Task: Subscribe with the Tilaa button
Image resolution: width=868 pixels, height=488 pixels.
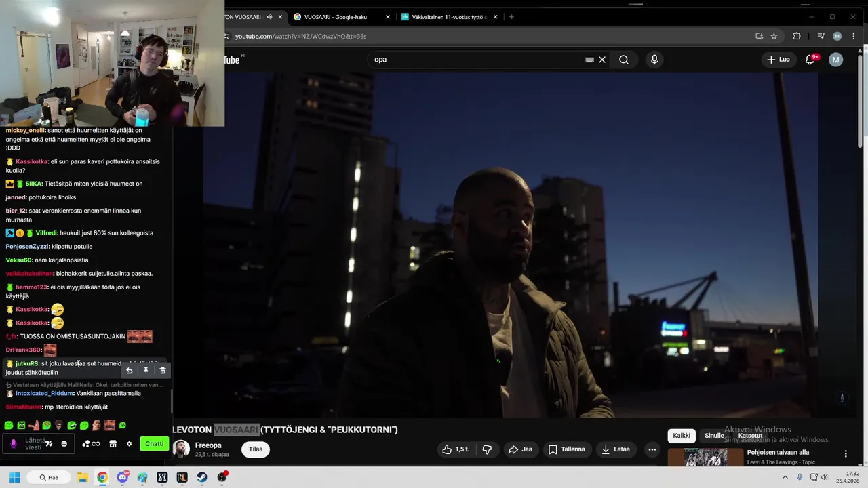Action: pyautogui.click(x=256, y=449)
